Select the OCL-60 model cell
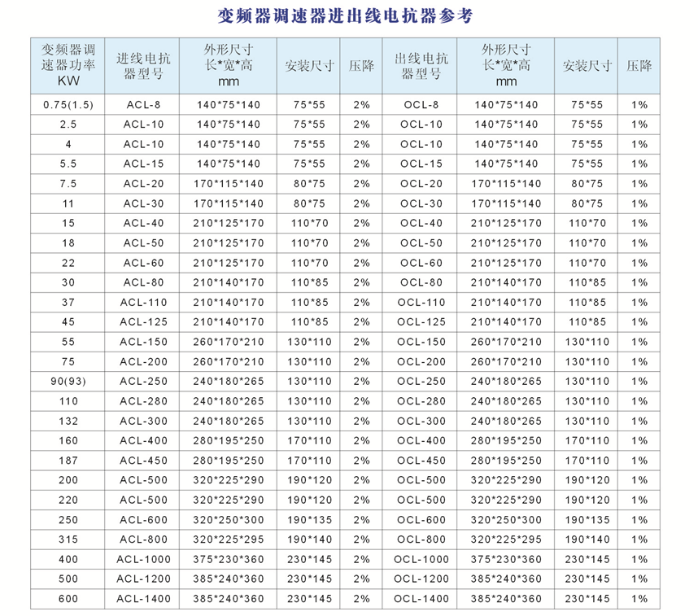Viewport: 698px width, 616px height. point(421,263)
